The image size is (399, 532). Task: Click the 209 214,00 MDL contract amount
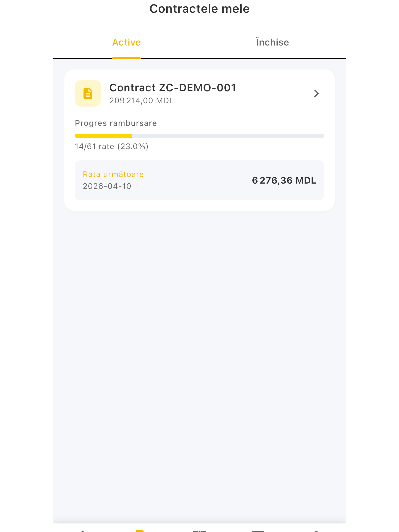click(141, 101)
